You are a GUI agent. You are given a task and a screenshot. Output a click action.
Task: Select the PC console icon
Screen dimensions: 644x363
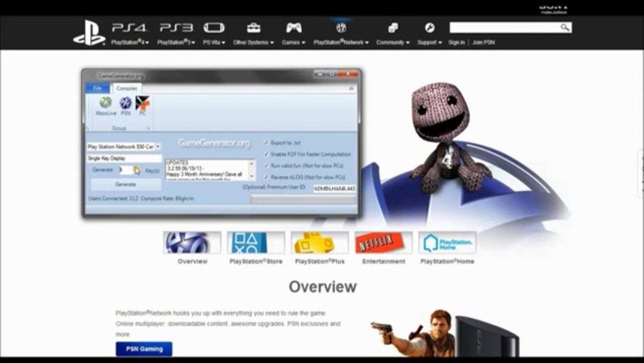click(x=142, y=106)
